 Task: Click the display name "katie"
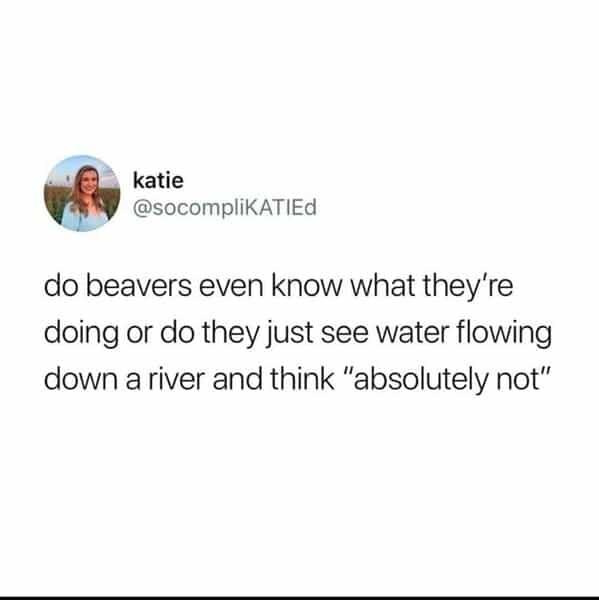(x=158, y=180)
